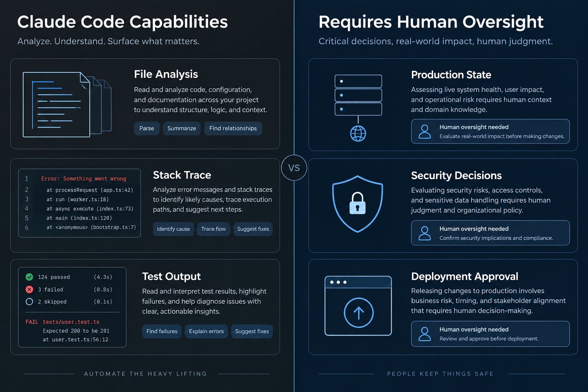This screenshot has width=588, height=392.
Task: Click the browser window upload arrow icon
Action: coord(358,305)
